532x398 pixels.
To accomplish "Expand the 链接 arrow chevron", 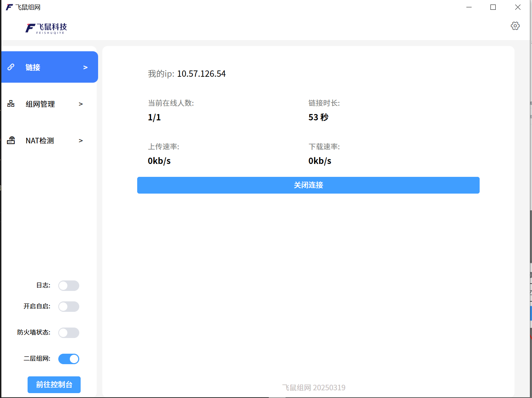I will click(85, 67).
